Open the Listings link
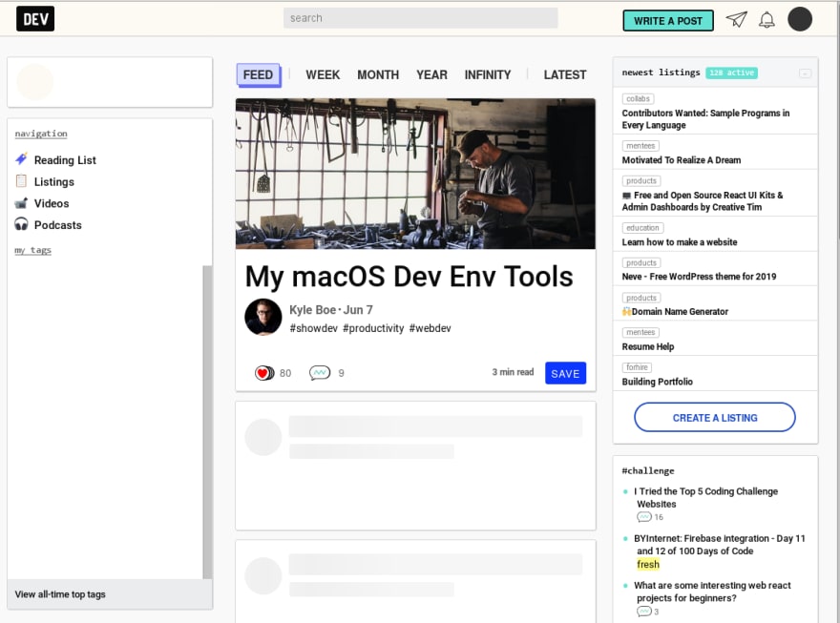This screenshot has height=623, width=840. pos(54,182)
